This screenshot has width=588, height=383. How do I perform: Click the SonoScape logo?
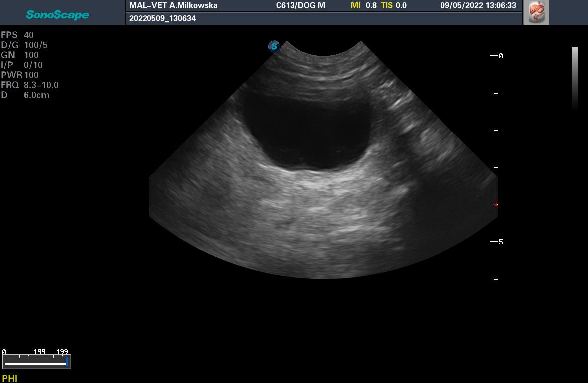pos(57,15)
